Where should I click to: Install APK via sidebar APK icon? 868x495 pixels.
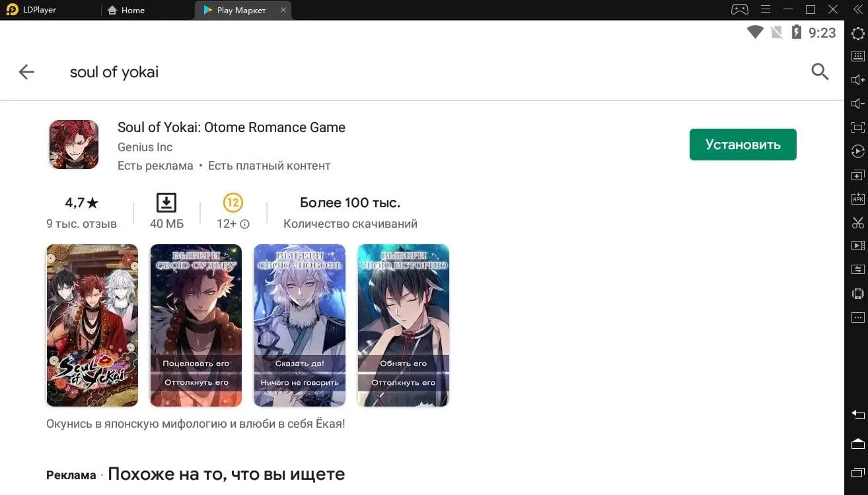tap(857, 199)
